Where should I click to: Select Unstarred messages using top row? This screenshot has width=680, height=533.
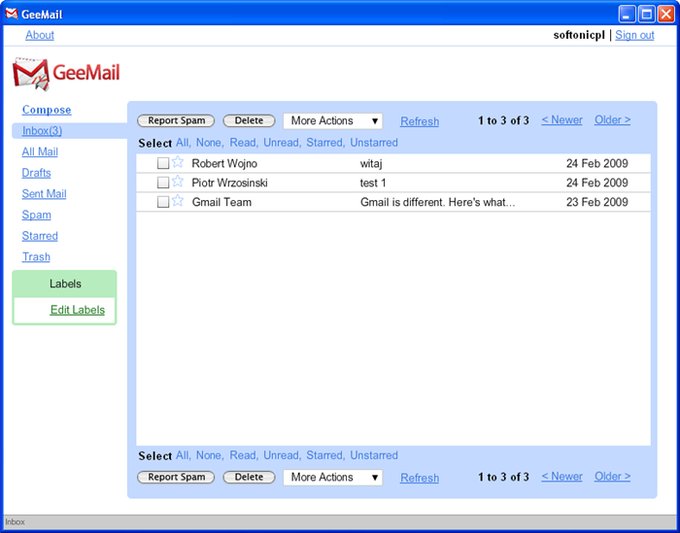[x=374, y=143]
